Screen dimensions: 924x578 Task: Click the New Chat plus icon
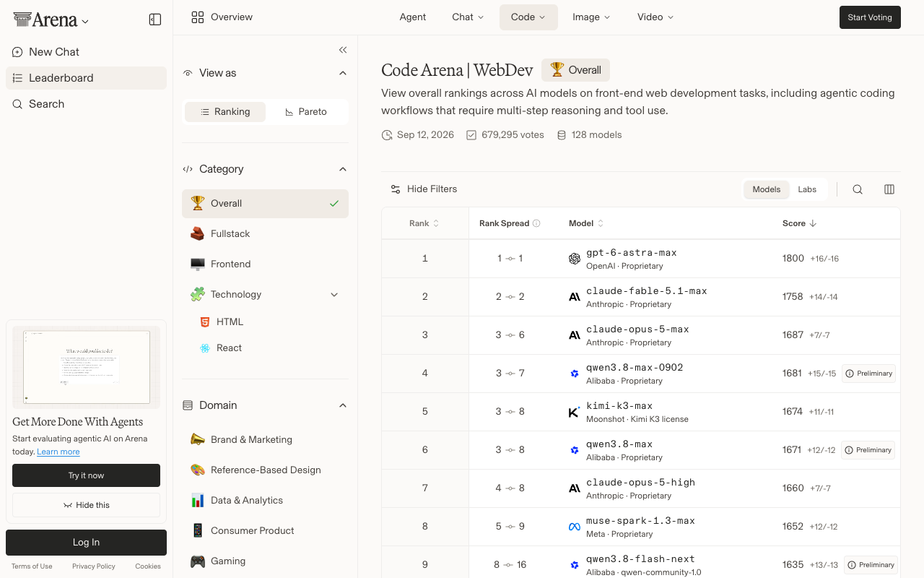pos(17,52)
